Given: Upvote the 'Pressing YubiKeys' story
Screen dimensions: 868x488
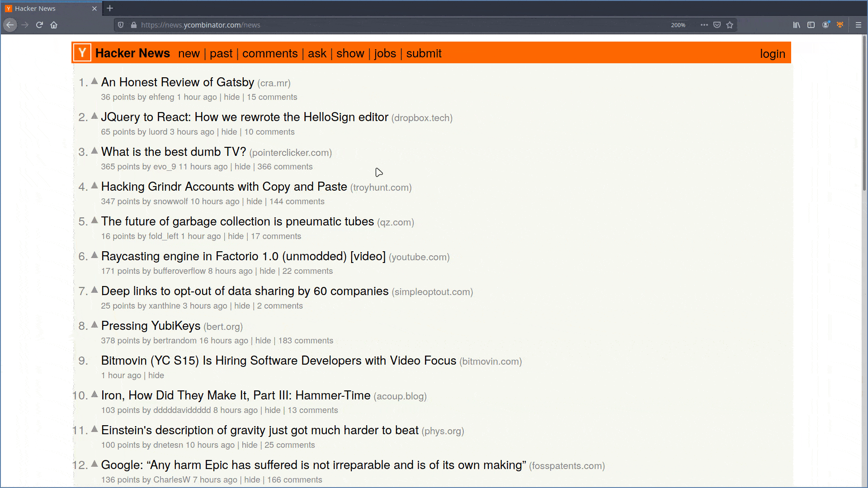Looking at the screenshot, I should (94, 325).
